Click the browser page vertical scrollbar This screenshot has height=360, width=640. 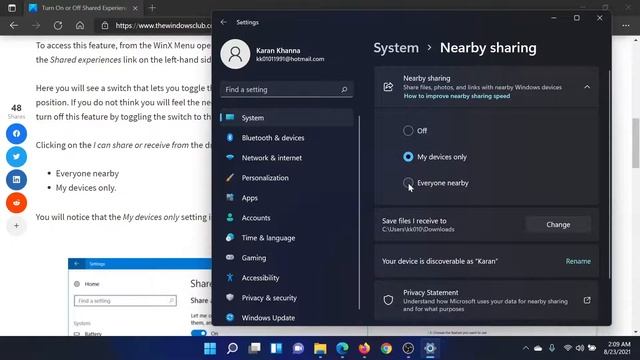(x=636, y=143)
